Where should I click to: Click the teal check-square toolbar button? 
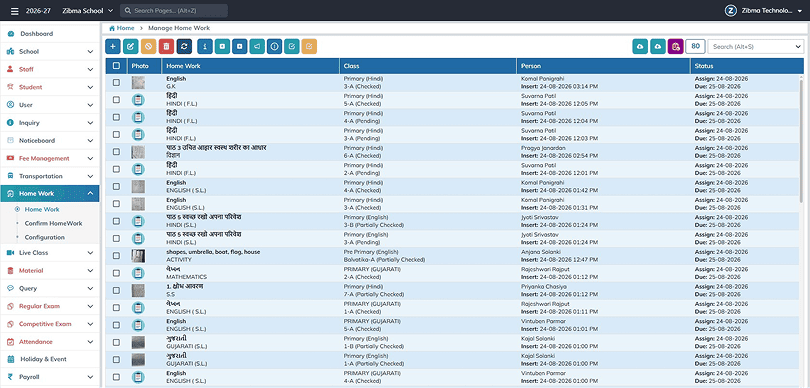[x=292, y=46]
